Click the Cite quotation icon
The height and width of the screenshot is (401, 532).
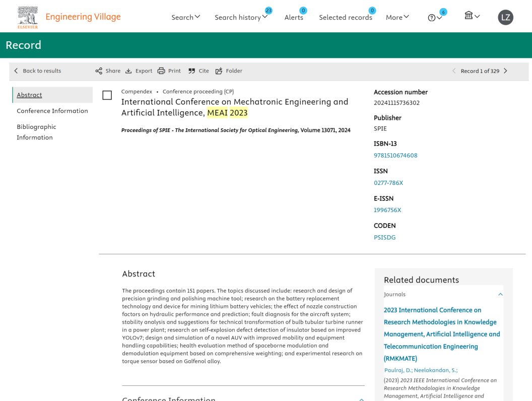191,71
